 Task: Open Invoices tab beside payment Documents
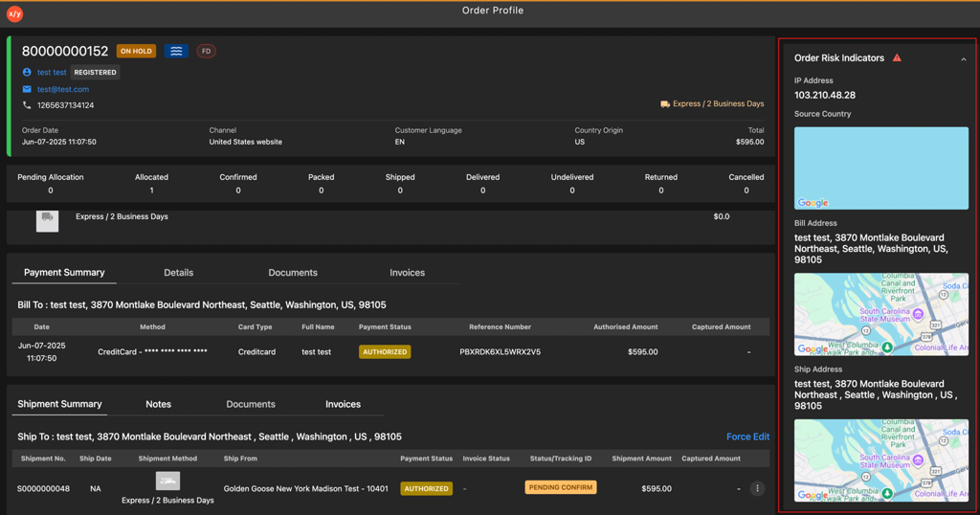(x=407, y=273)
